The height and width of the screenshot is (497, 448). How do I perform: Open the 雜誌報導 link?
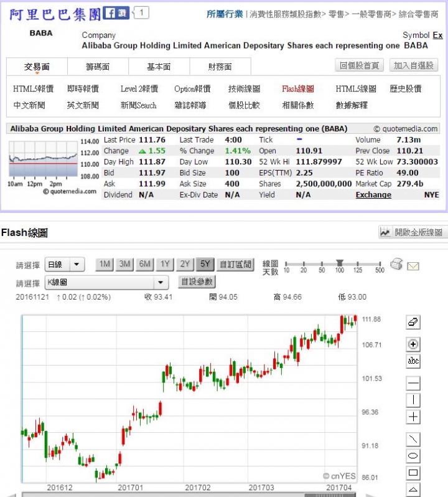(190, 105)
